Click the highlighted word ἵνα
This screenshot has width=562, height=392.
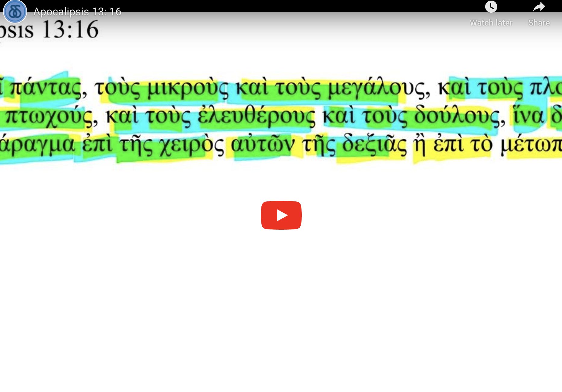pyautogui.click(x=529, y=116)
